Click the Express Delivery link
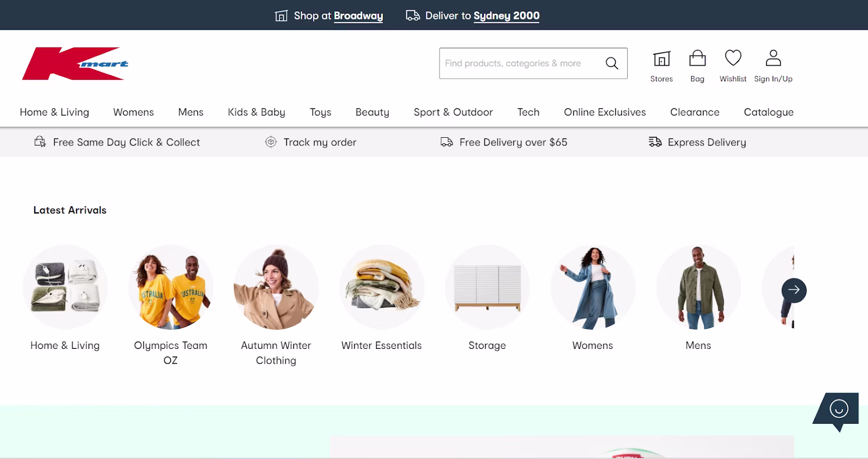This screenshot has height=459, width=868. pyautogui.click(x=707, y=142)
